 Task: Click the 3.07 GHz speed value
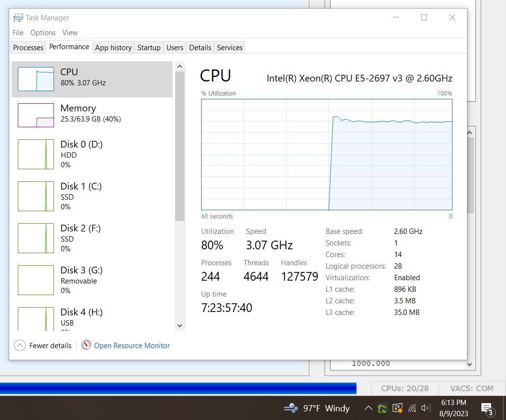[269, 245]
